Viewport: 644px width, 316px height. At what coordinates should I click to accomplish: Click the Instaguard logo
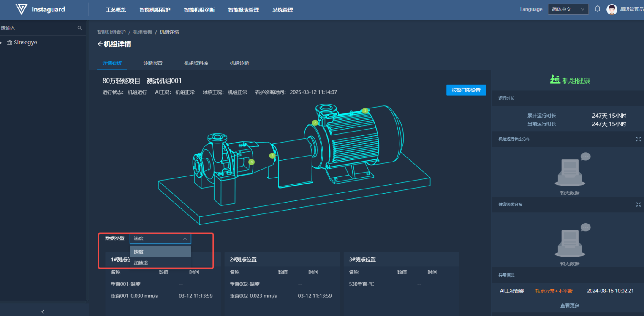click(41, 9)
